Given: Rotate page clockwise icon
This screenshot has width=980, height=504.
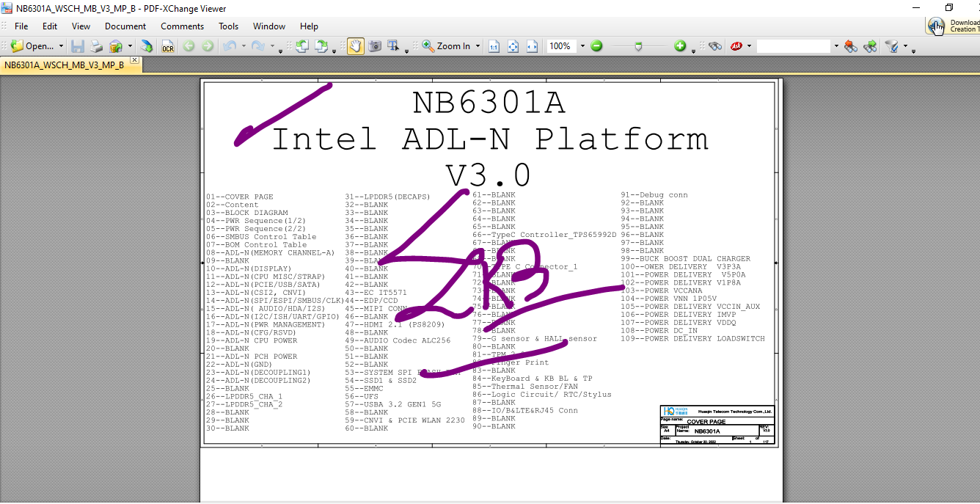Looking at the screenshot, I should tap(321, 46).
